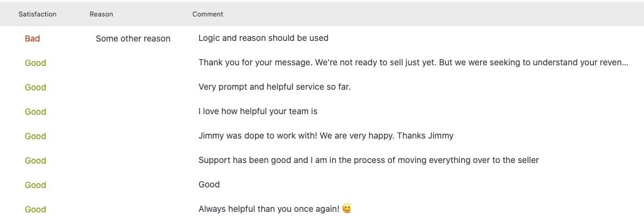Viewport: 644px width, 221px height.
Task: Click Good rating next to Jimmy comment
Action: coord(35,136)
